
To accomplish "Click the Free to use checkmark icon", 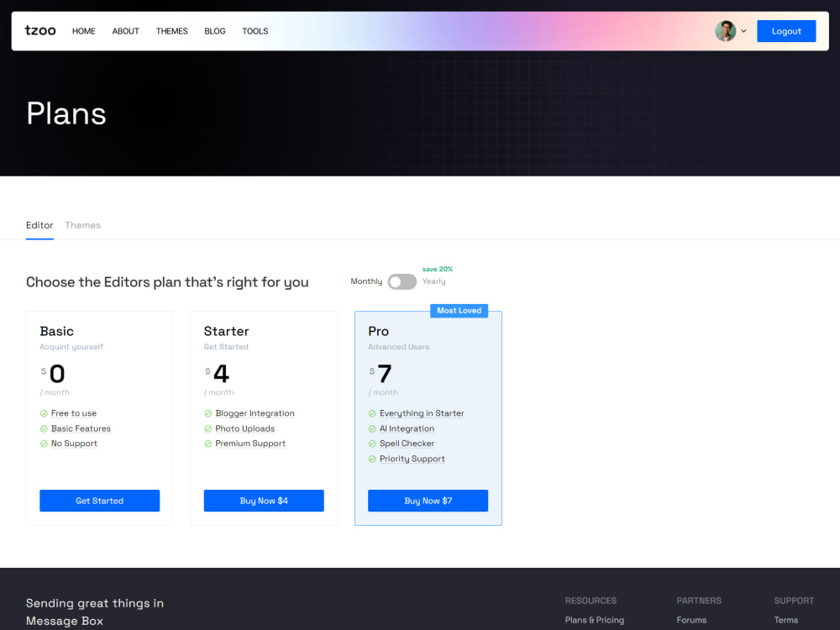I will pyautogui.click(x=44, y=413).
